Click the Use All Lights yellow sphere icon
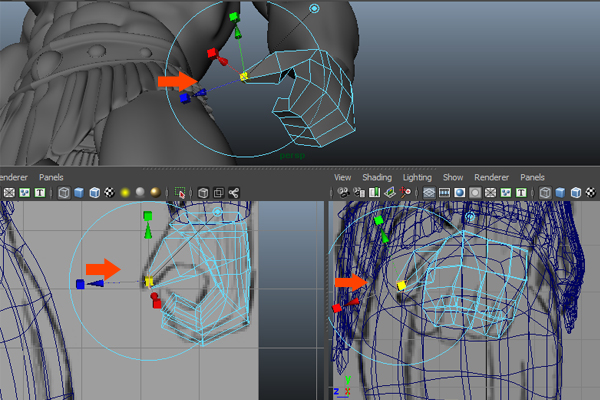This screenshot has width=600, height=400. click(x=125, y=192)
